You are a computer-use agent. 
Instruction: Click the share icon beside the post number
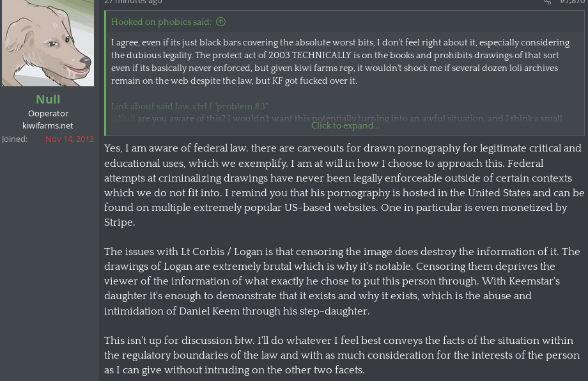[x=547, y=2]
